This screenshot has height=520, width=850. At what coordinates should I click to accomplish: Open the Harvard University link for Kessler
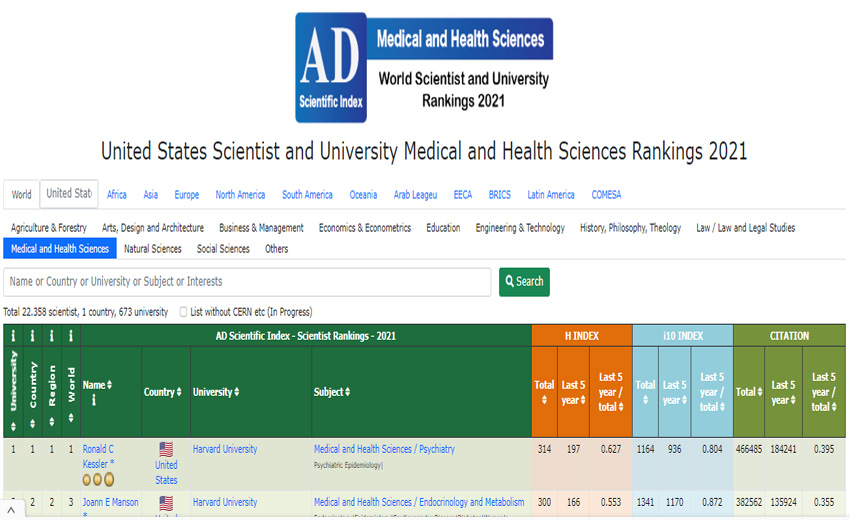(225, 449)
